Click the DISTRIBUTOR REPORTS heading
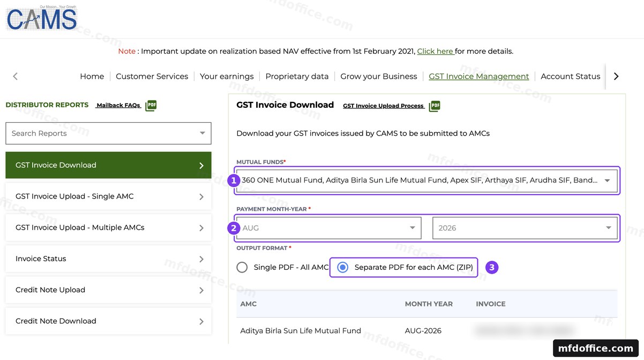The image size is (644, 360). tap(47, 105)
